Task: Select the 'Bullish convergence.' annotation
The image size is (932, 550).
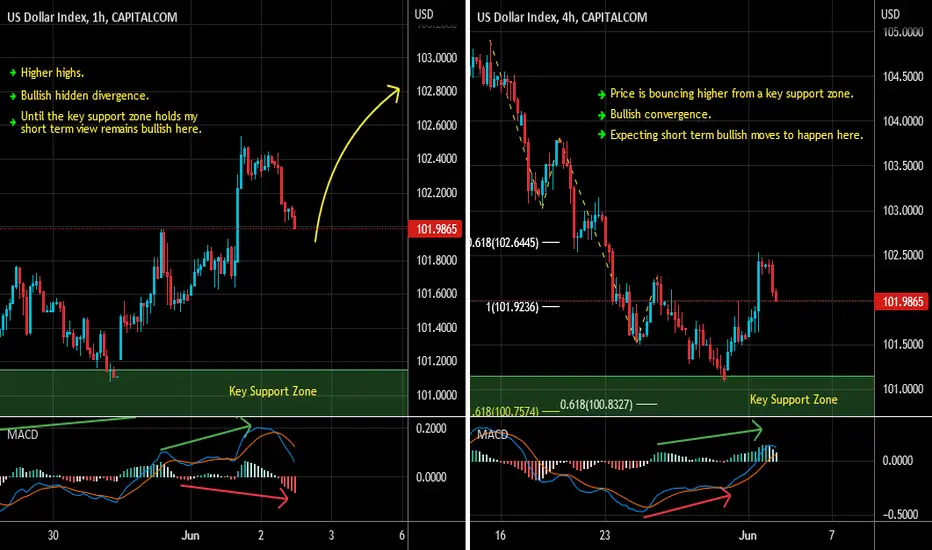Action: pyautogui.click(x=660, y=114)
